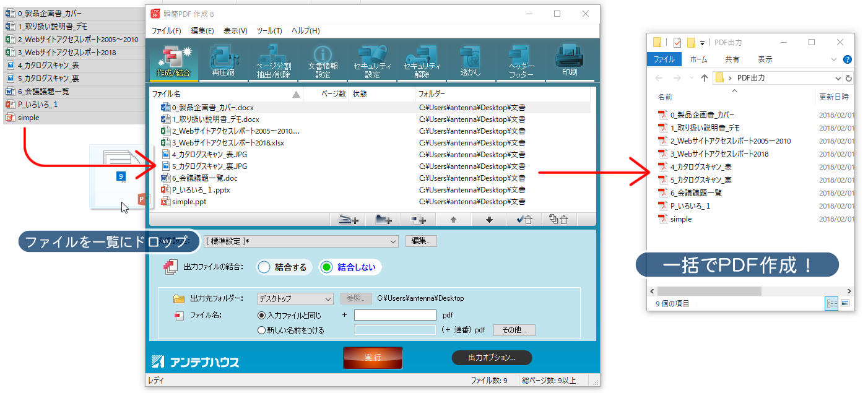Expand the Explorer ribbon chevron
868x393 pixels.
click(835, 59)
